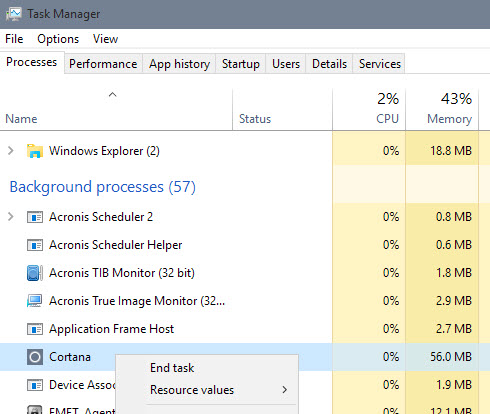Select Acronis TIB Monitor (32 bit) row

tap(245, 273)
